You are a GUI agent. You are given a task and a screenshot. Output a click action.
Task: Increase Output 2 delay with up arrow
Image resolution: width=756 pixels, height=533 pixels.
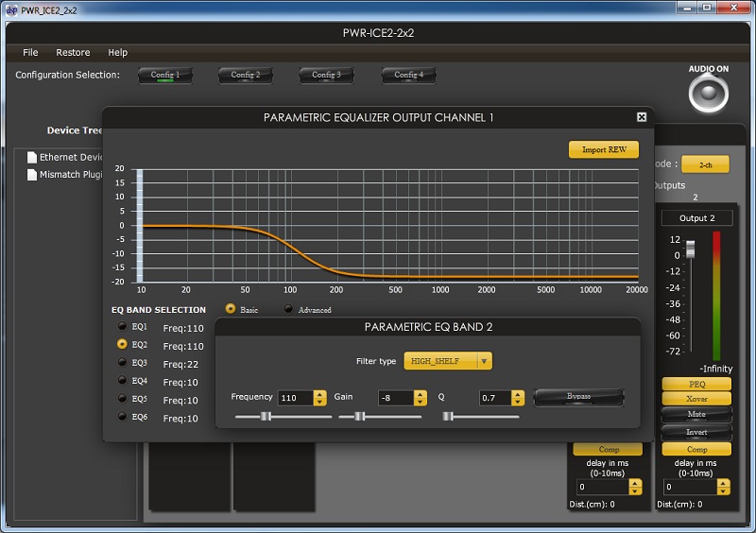click(723, 483)
